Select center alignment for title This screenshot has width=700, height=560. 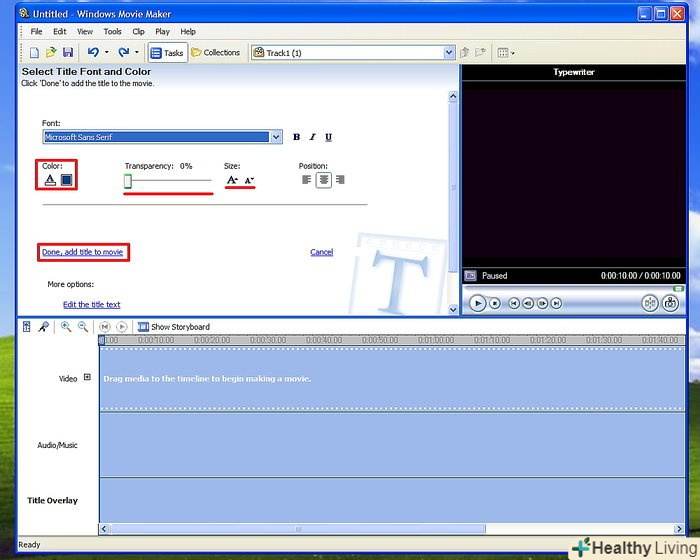tap(324, 180)
